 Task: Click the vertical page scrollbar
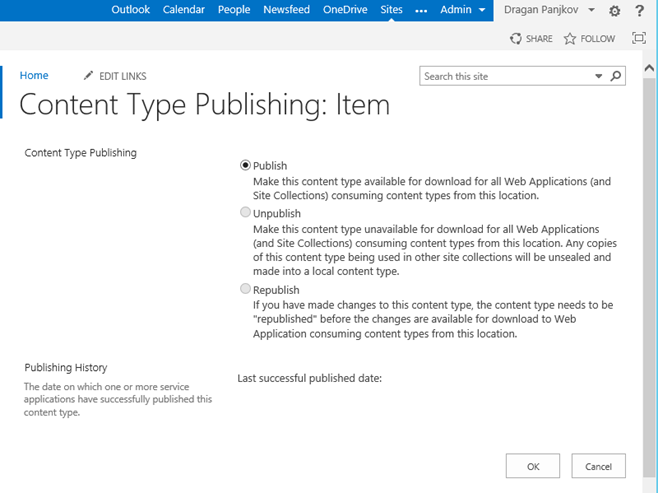651,250
